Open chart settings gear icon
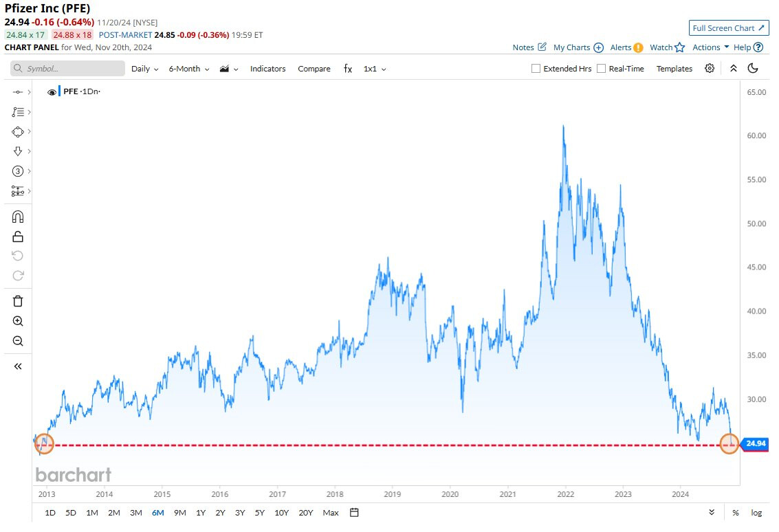Viewport: 779px width, 532px height. [x=710, y=69]
